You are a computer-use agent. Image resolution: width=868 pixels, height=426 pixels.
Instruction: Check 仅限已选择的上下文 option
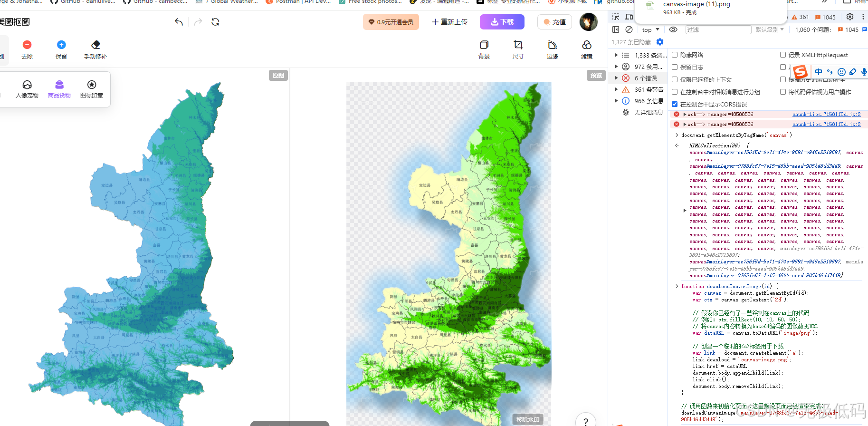675,79
